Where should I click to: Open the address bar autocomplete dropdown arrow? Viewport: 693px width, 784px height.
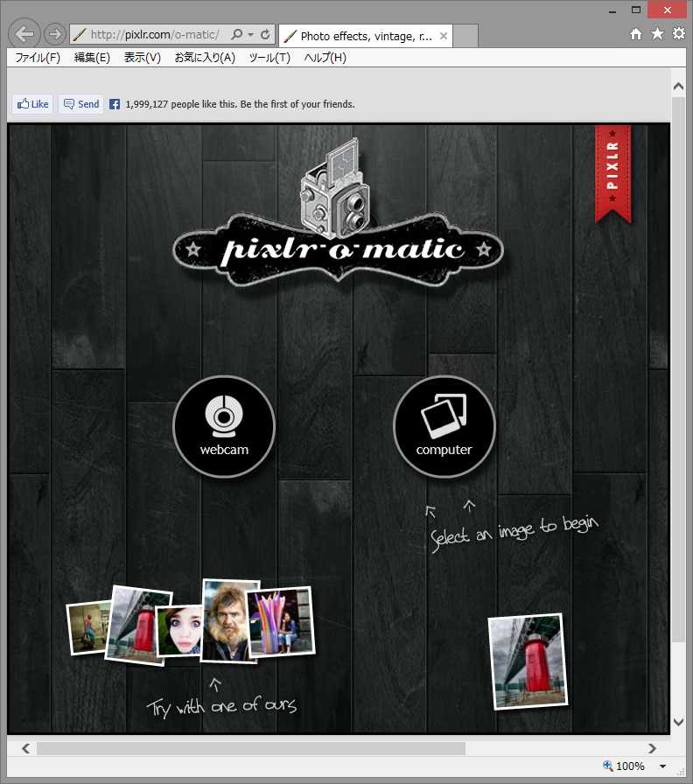coord(250,34)
